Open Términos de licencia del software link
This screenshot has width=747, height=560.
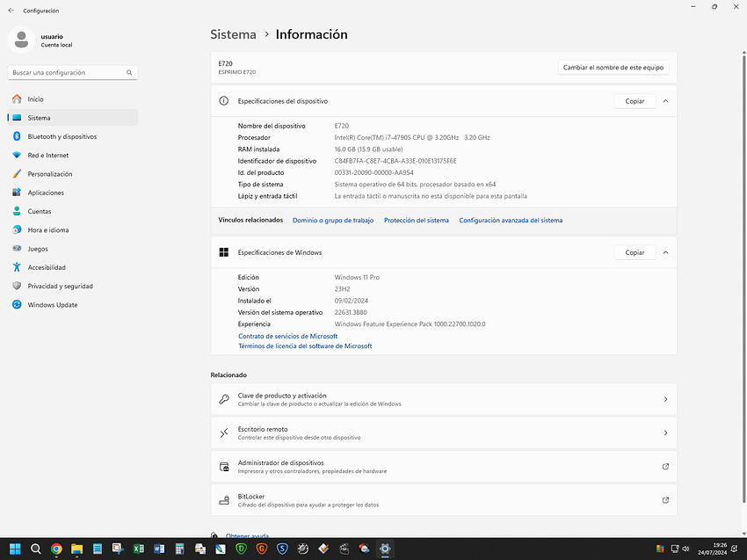click(305, 346)
